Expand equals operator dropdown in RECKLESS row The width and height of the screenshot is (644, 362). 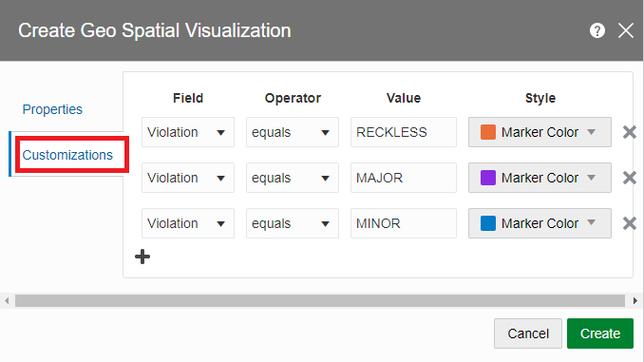coord(293,132)
